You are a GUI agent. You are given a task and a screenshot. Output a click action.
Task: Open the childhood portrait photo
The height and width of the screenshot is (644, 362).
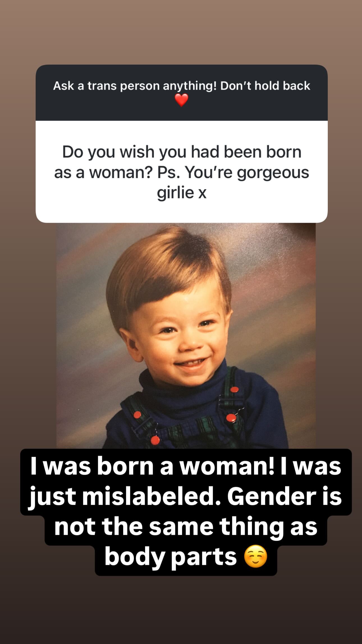pyautogui.click(x=186, y=336)
